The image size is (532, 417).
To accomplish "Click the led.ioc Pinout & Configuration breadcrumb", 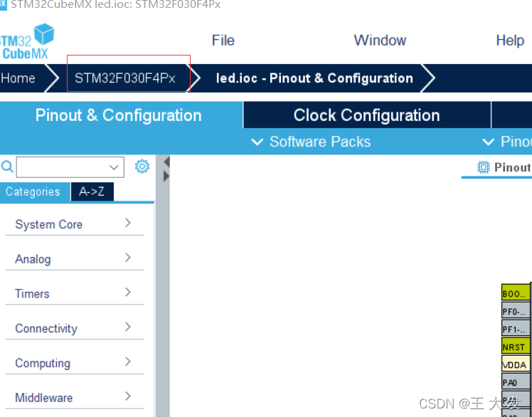I will [x=314, y=78].
